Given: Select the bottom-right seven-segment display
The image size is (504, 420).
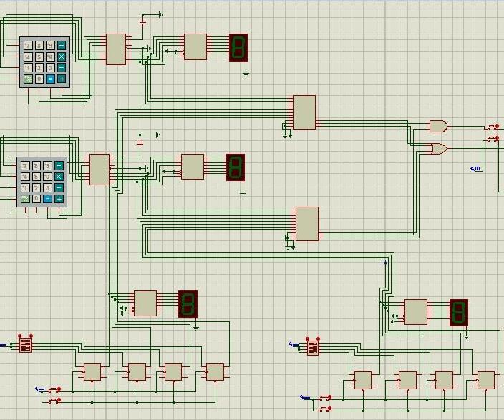Looking at the screenshot, I should tap(459, 313).
